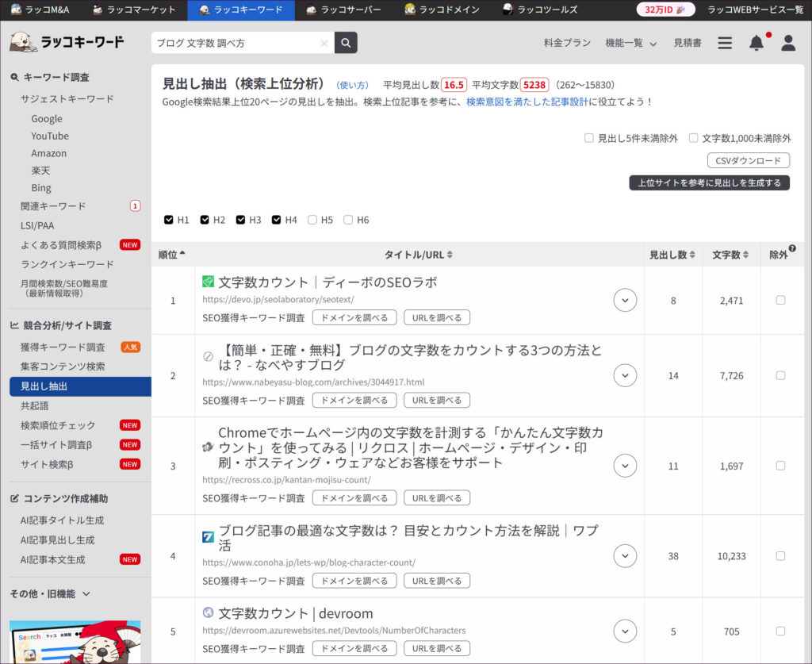
Task: Uncheck the H1 heading checkbox
Action: pos(169,220)
